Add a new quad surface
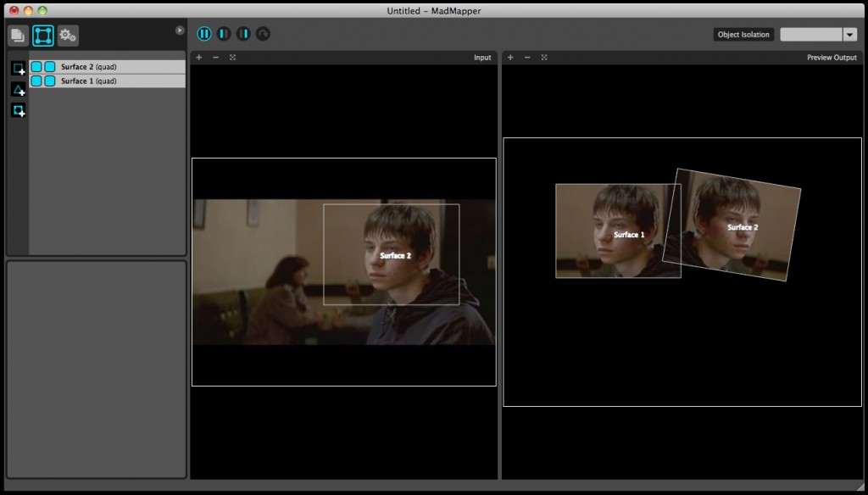 click(19, 69)
